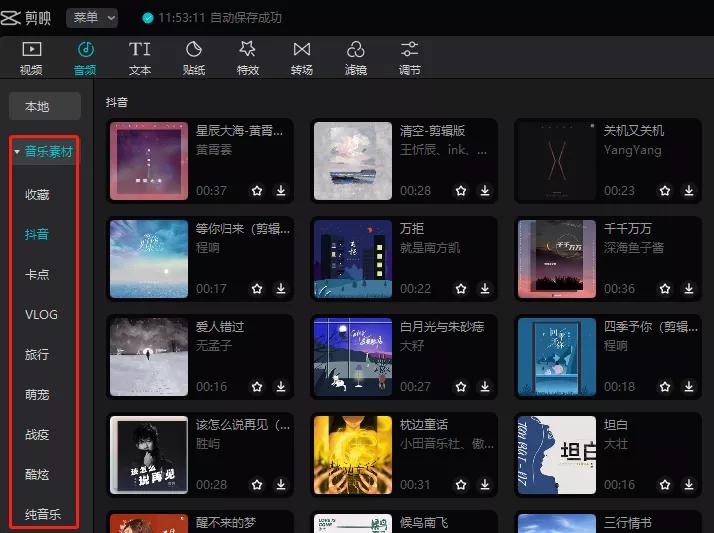Download the song 星辰大海
714x533 pixels.
281,190
